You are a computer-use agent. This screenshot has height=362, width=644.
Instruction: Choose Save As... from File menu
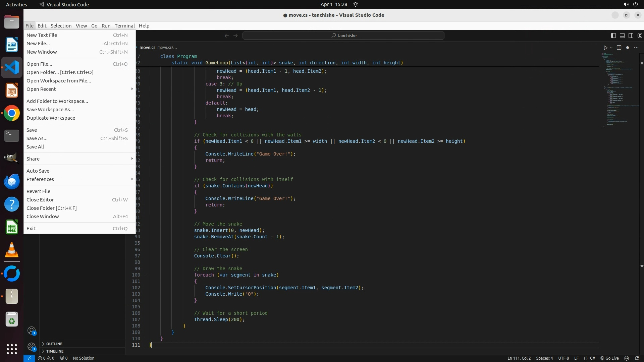click(37, 138)
